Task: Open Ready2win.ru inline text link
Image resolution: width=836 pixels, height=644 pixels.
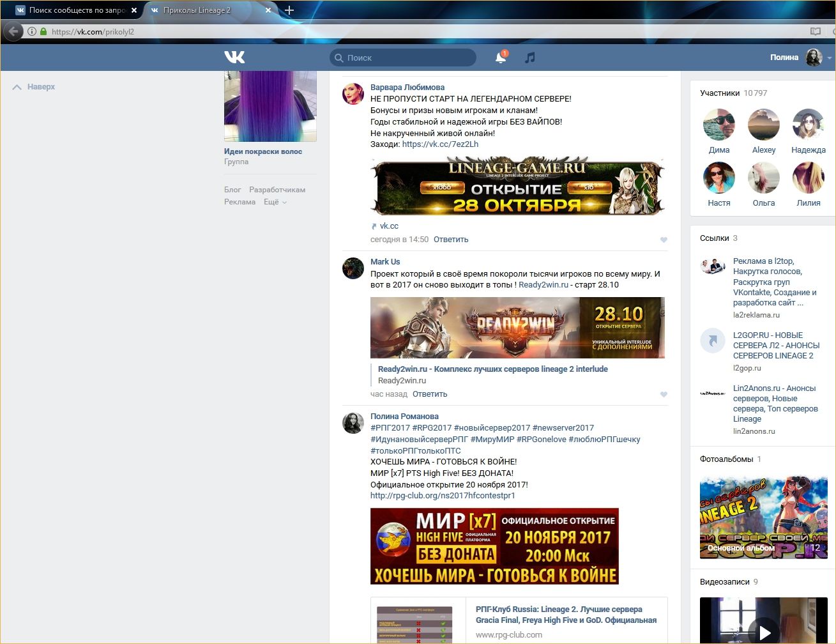Action: 543,285
